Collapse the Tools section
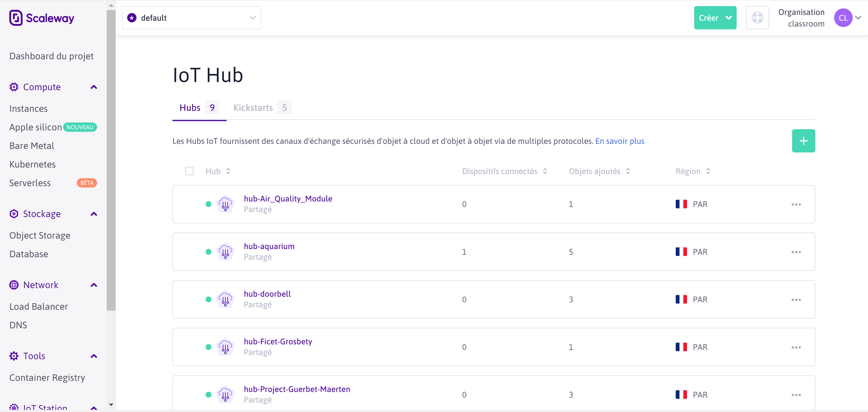 (x=94, y=356)
